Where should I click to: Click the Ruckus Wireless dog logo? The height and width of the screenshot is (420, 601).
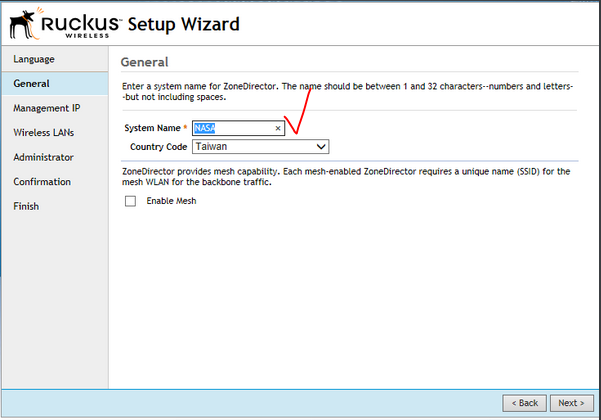click(x=25, y=24)
